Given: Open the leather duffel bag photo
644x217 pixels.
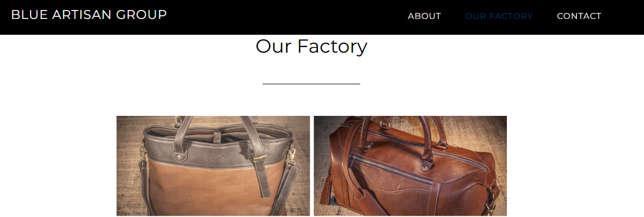Looking at the screenshot, I should click(x=410, y=166).
